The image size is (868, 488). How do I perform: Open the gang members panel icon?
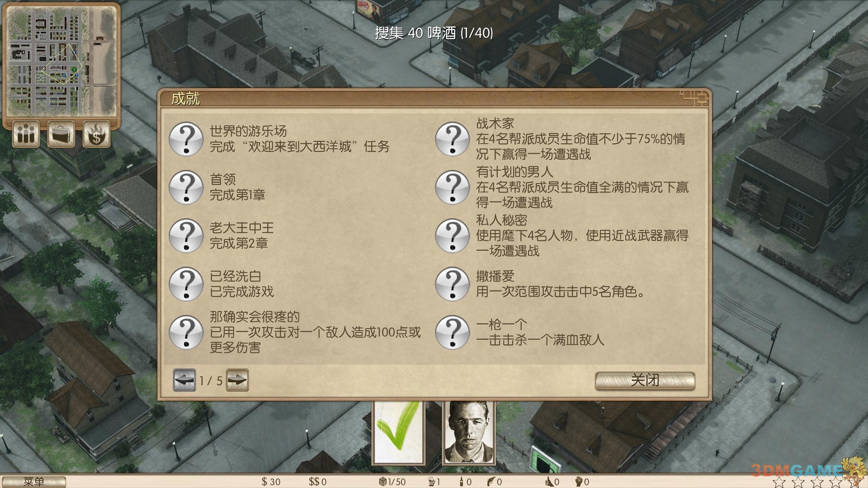[26, 134]
